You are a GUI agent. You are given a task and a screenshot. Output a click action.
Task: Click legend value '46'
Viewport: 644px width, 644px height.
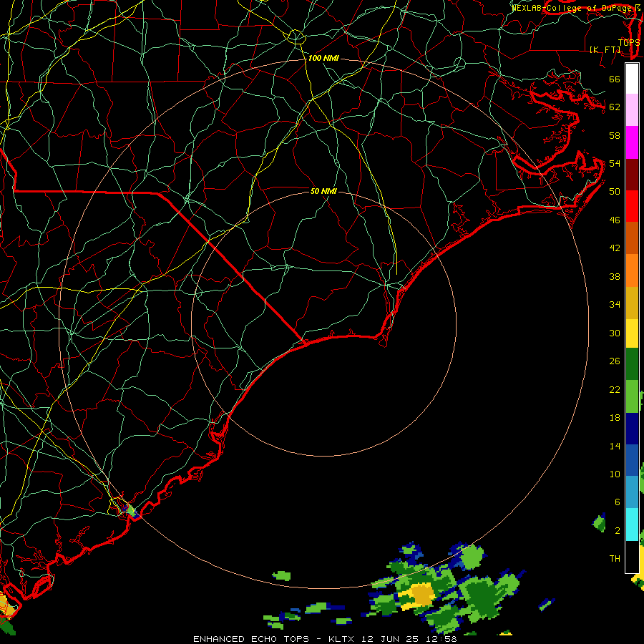tap(615, 220)
